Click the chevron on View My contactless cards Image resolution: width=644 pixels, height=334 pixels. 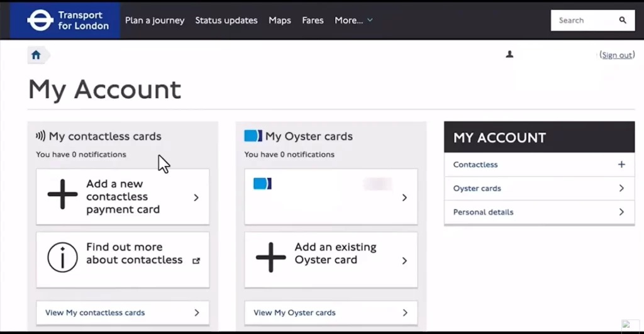[x=197, y=313]
